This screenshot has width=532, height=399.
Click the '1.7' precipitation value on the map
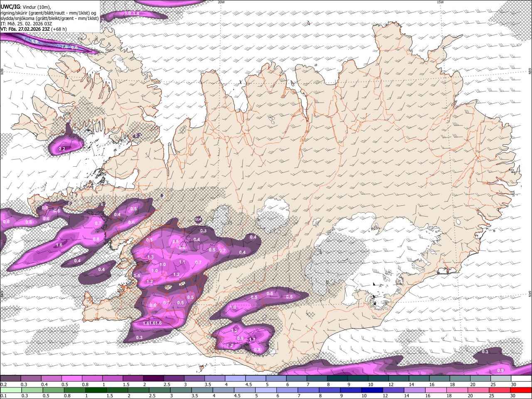[x=252, y=340]
